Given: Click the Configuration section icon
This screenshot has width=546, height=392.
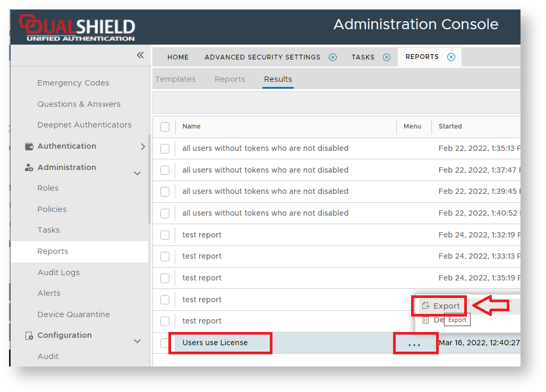Looking at the screenshot, I should (29, 336).
